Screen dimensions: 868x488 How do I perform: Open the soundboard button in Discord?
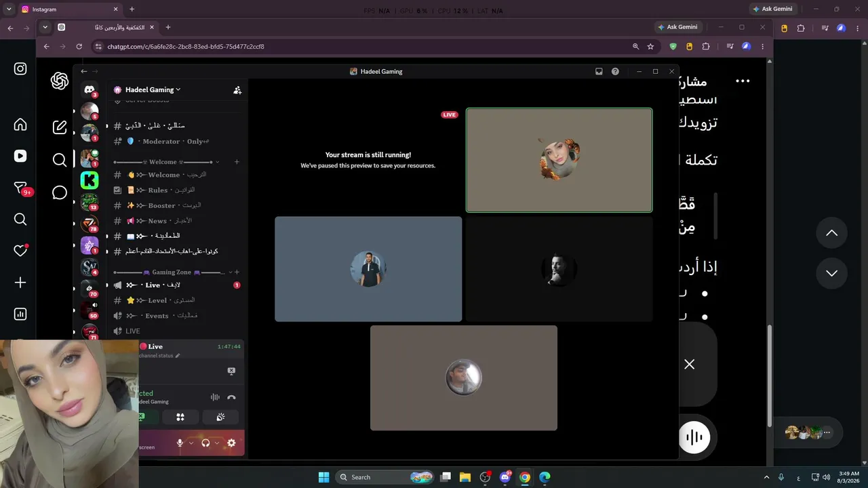[x=221, y=418]
